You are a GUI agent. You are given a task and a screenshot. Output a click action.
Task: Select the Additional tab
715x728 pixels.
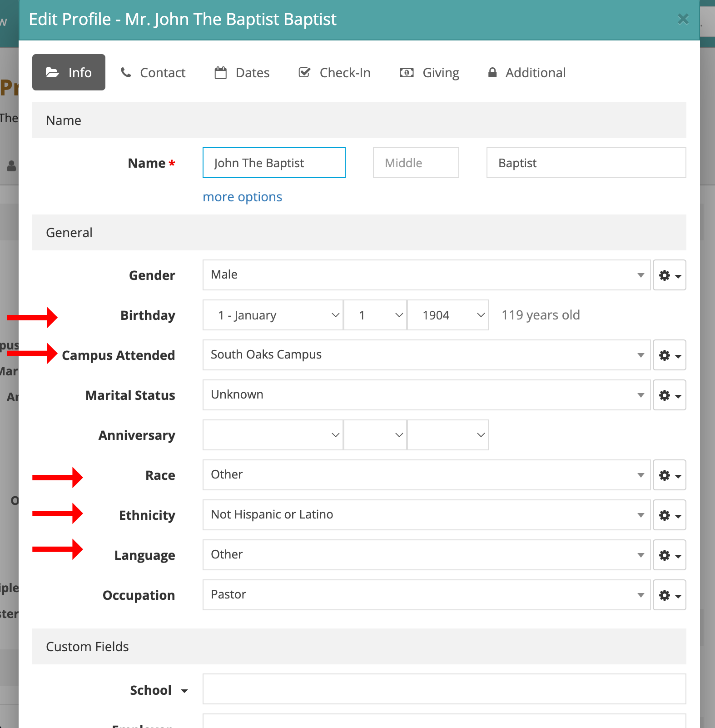pyautogui.click(x=527, y=73)
